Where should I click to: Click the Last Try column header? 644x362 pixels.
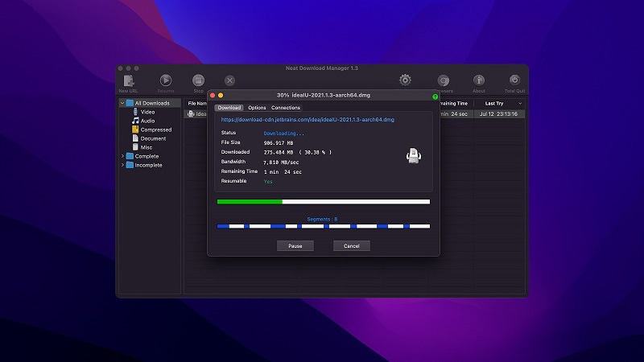493,104
